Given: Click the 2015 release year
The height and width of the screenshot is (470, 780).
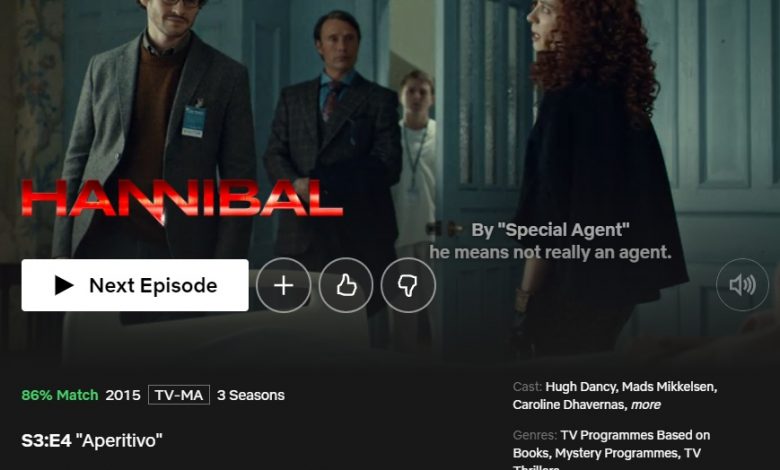Looking at the screenshot, I should tap(123, 395).
